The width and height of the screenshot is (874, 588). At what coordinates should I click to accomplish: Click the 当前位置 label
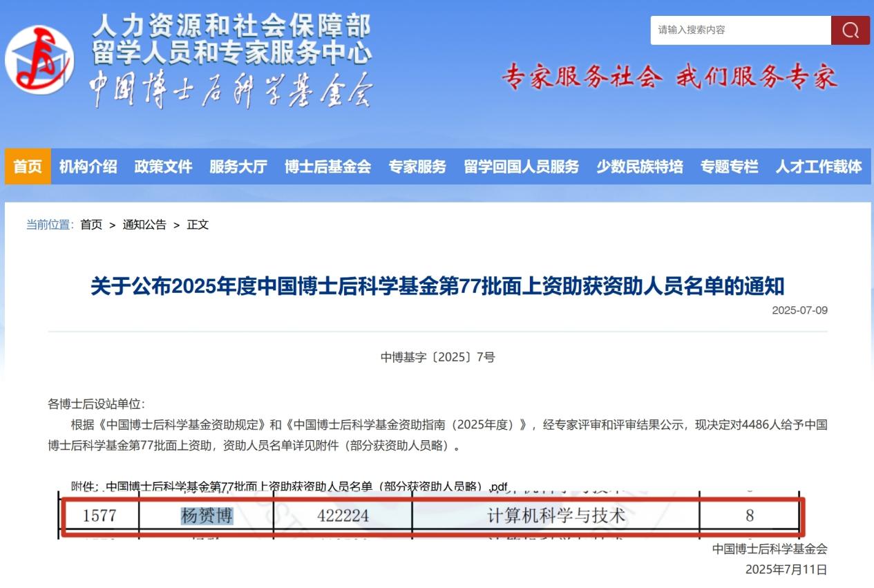[50, 225]
